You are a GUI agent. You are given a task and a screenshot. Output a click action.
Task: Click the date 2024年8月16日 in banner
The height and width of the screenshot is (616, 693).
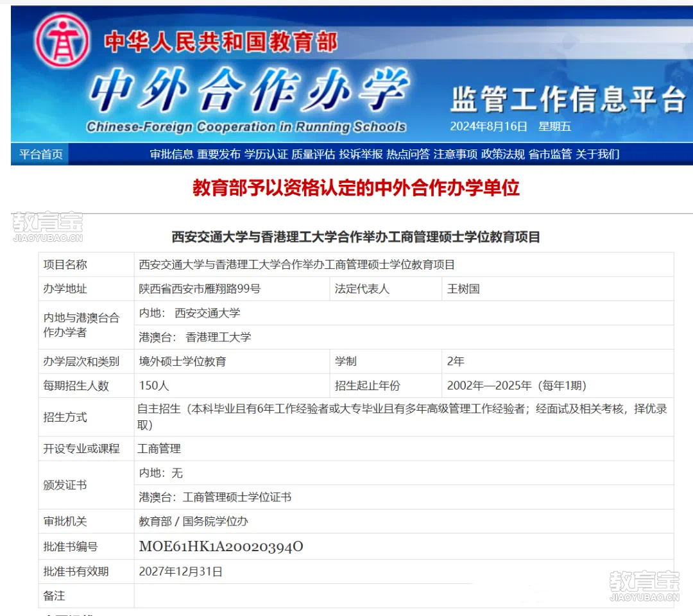coord(488,126)
